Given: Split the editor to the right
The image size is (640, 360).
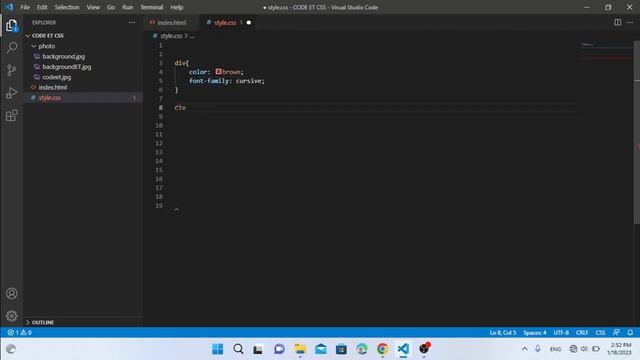Looking at the screenshot, I should 618,22.
